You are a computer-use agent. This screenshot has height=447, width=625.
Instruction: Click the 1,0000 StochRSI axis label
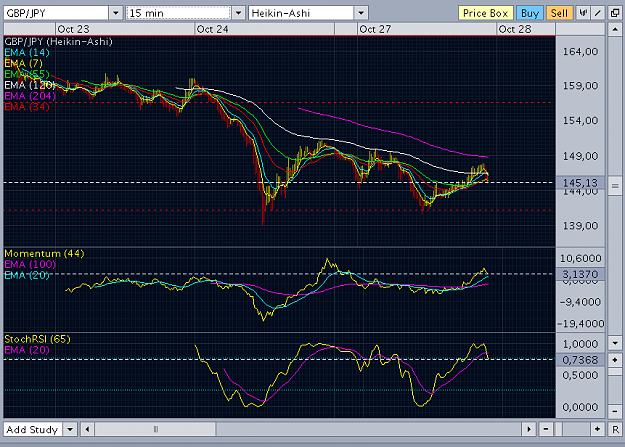(x=580, y=344)
